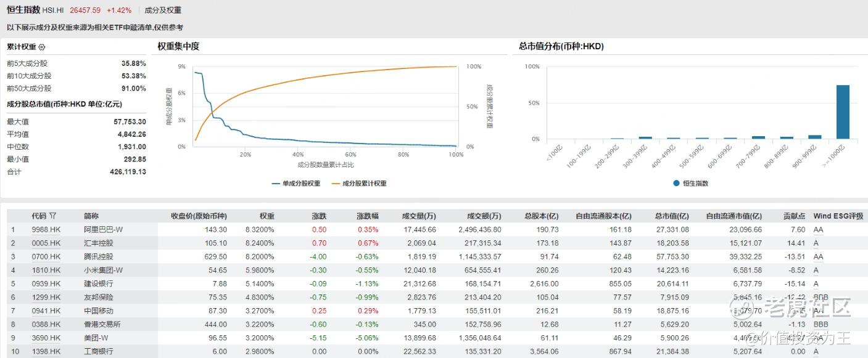
Task: Sort by 总市值(亿) column header
Action: [672, 216]
